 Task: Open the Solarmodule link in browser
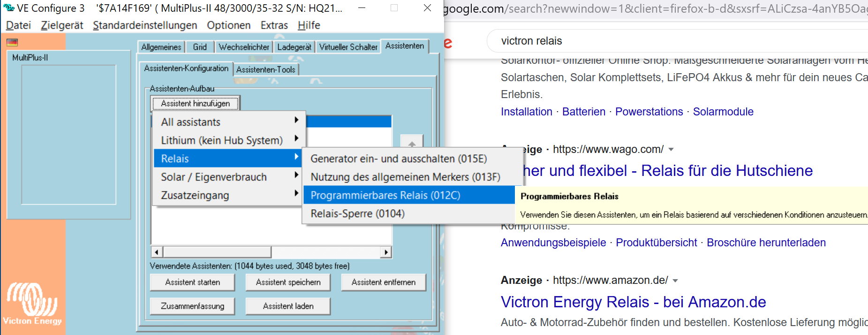723,112
